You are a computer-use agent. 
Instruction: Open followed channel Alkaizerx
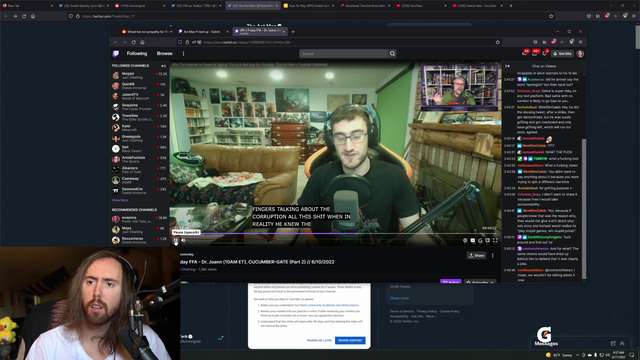tap(140, 170)
